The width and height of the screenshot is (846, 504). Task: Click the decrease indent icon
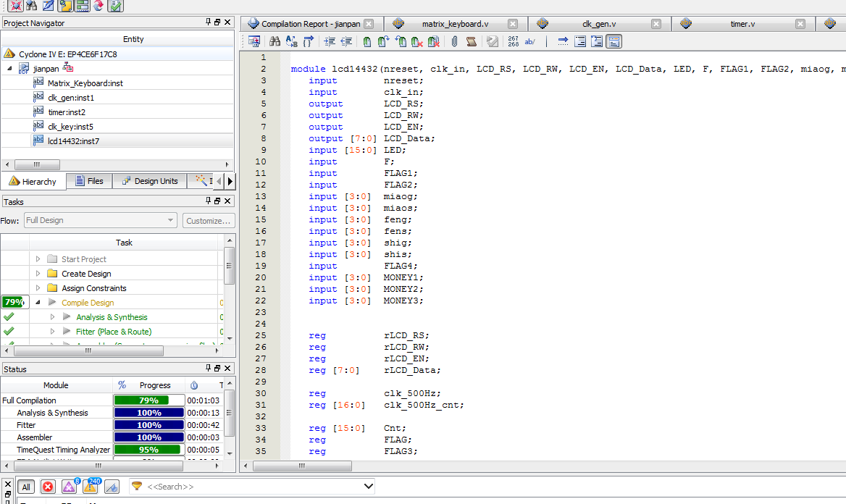coord(347,42)
